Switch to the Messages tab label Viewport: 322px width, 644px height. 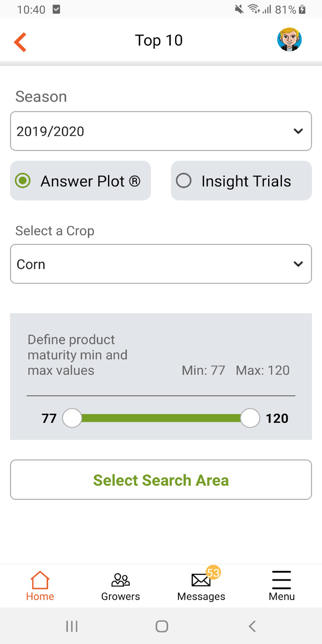click(201, 597)
